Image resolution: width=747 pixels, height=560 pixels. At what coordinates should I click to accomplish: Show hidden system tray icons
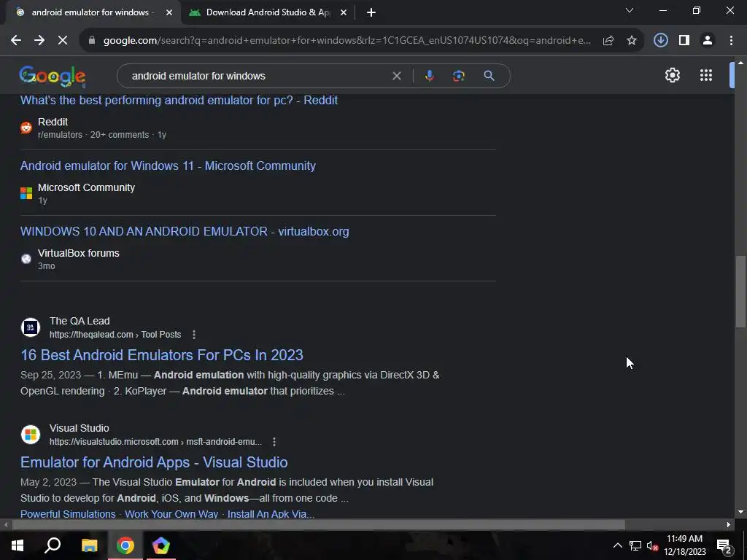[617, 545]
